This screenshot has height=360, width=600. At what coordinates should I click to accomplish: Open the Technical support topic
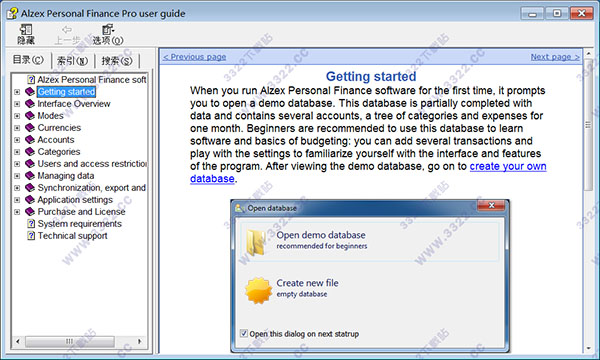click(x=72, y=236)
